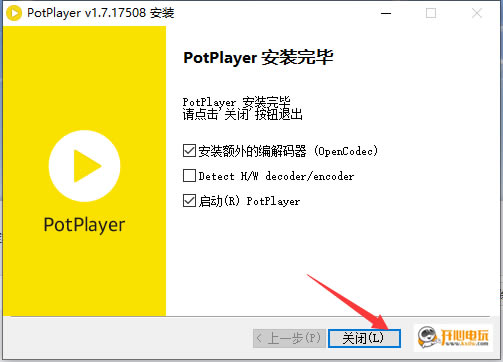This screenshot has width=503, height=362.
Task: Toggle the 安装额外的编解码器 (OpenCodec) checkbox
Action: tap(189, 151)
